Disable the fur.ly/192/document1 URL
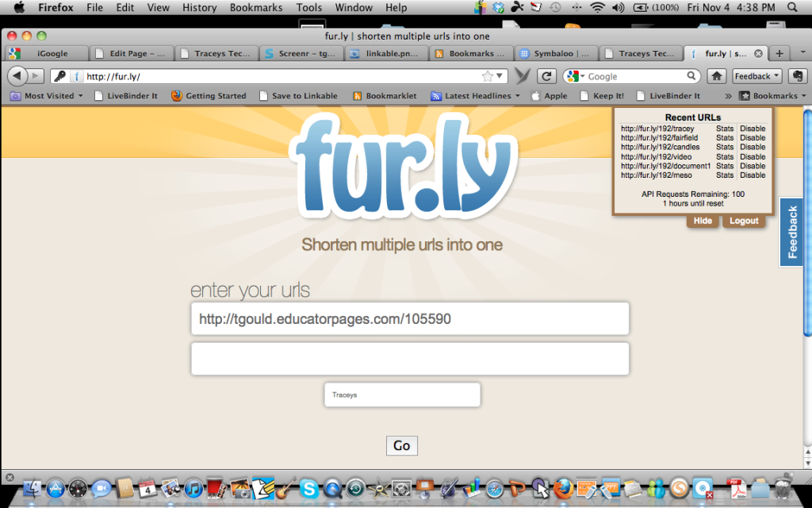Viewport: 812px width, 508px height. [753, 166]
